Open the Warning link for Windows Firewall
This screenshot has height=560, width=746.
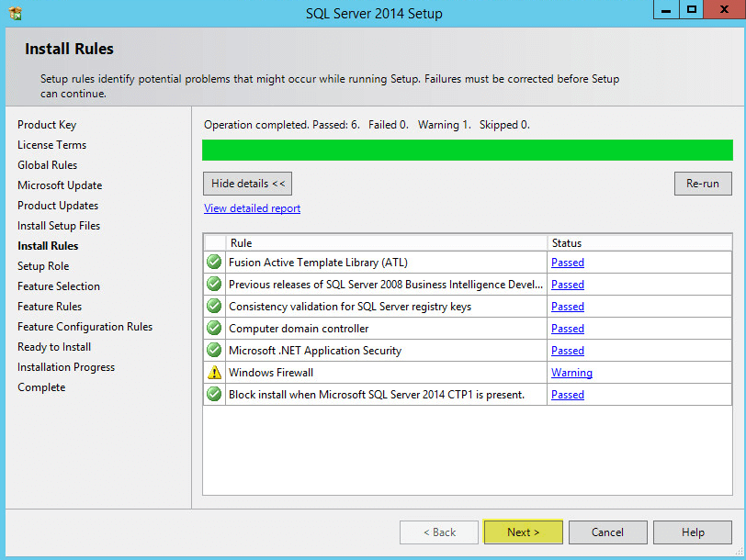pyautogui.click(x=571, y=372)
